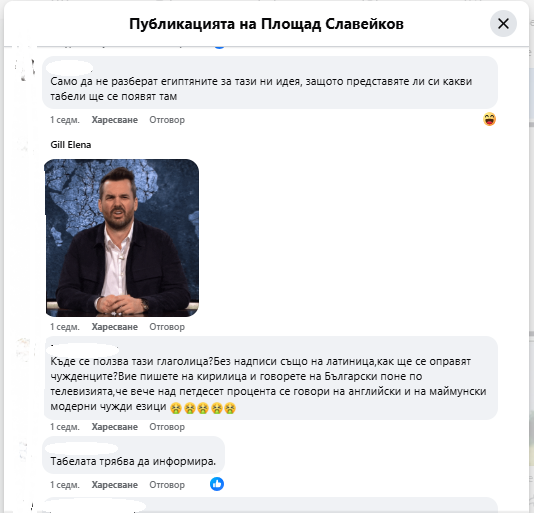Close the Площад Славейков post dialog
The width and height of the screenshot is (534, 513).
coord(503,24)
